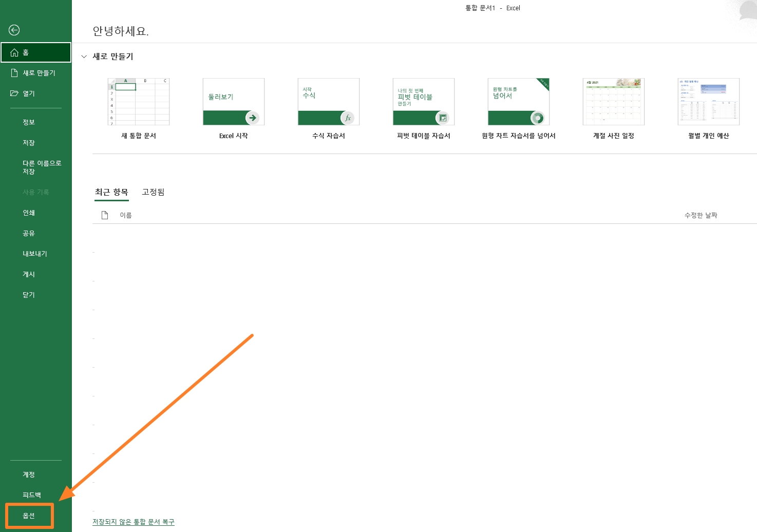757x532 pixels.
Task: Open the 정보 menu item
Action: pyautogui.click(x=29, y=122)
